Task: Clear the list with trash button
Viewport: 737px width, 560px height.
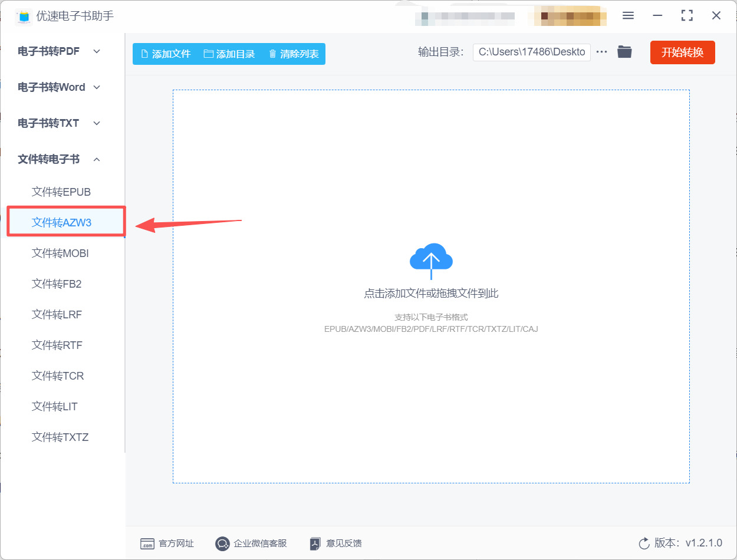Action: click(294, 54)
